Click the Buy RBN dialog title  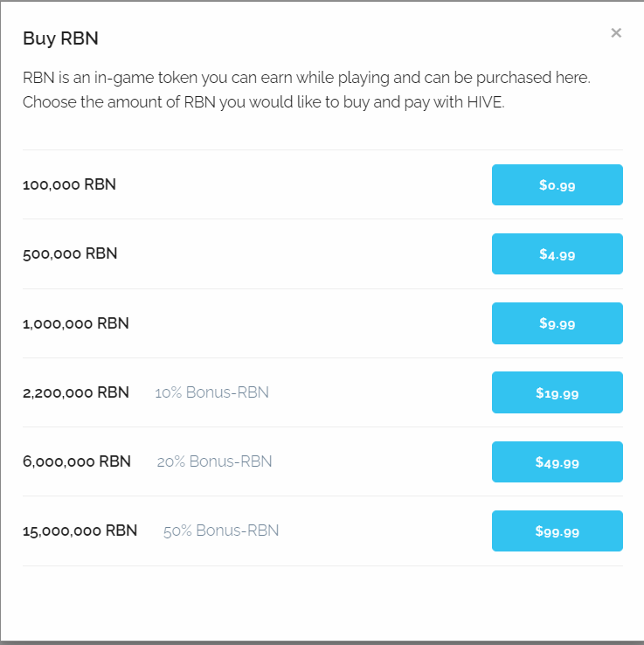click(x=60, y=38)
